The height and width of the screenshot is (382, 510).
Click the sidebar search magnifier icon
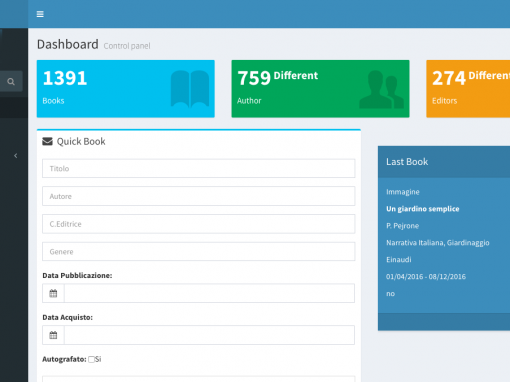click(x=11, y=81)
